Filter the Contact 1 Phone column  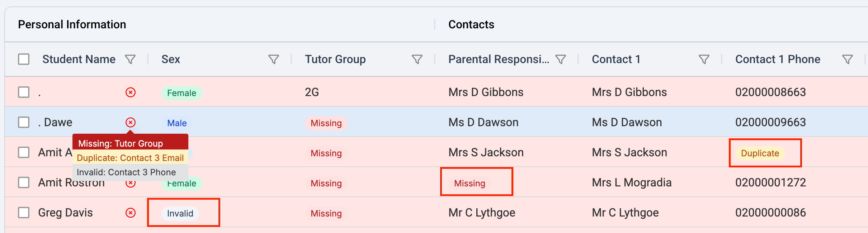847,59
